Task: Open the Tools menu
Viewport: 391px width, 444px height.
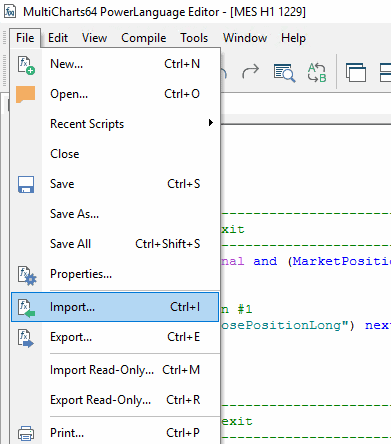Action: (x=194, y=38)
